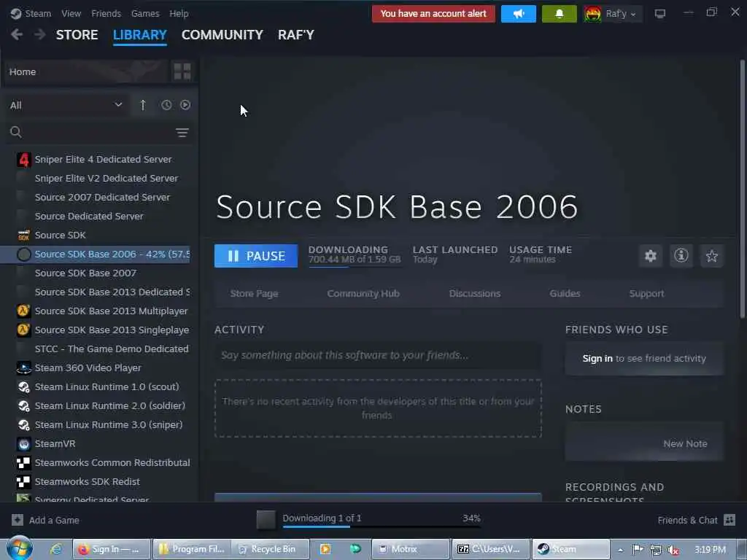
Task: Open the Friends menu
Action: (x=106, y=13)
